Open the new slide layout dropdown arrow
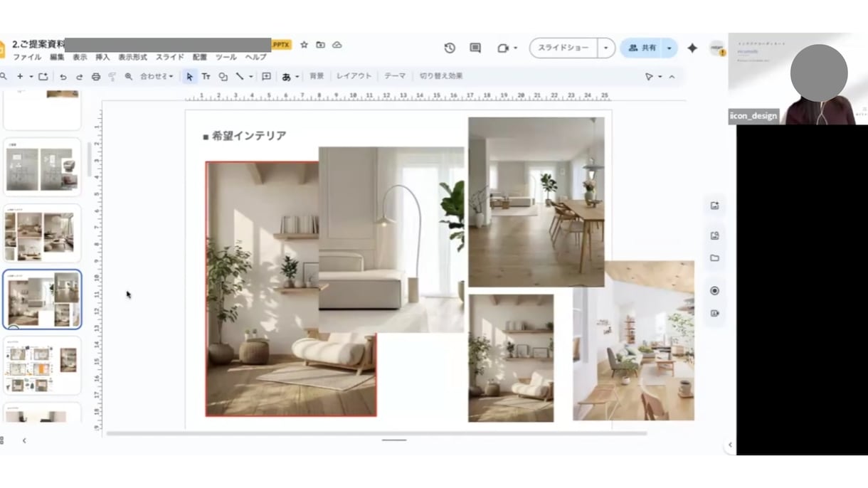 31,77
